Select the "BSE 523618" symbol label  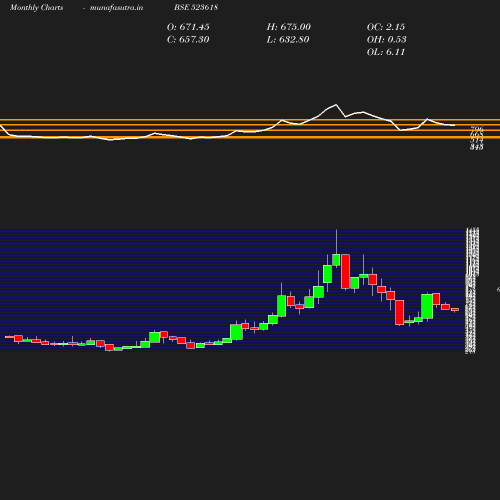coord(196,7)
